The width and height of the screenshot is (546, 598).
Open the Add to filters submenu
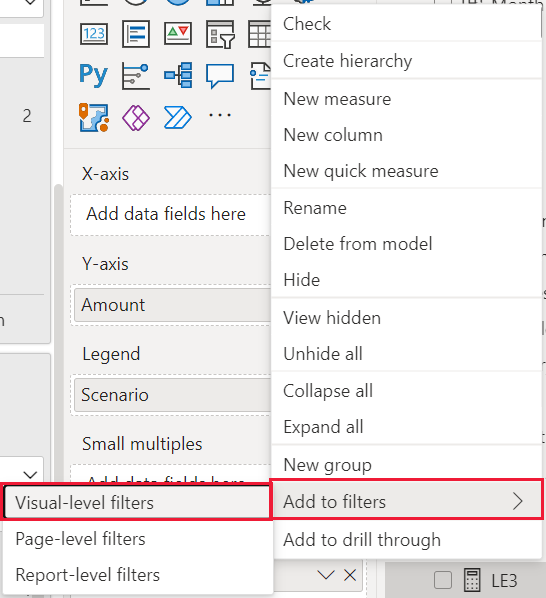(407, 501)
